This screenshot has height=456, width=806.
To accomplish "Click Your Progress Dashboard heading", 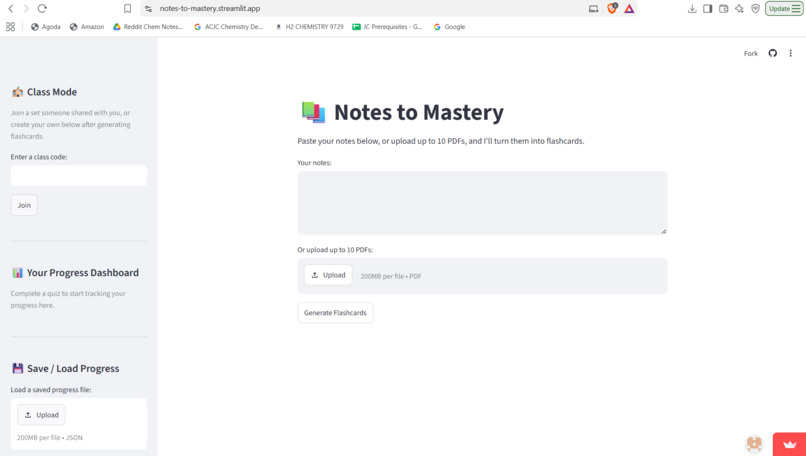I will tap(83, 272).
